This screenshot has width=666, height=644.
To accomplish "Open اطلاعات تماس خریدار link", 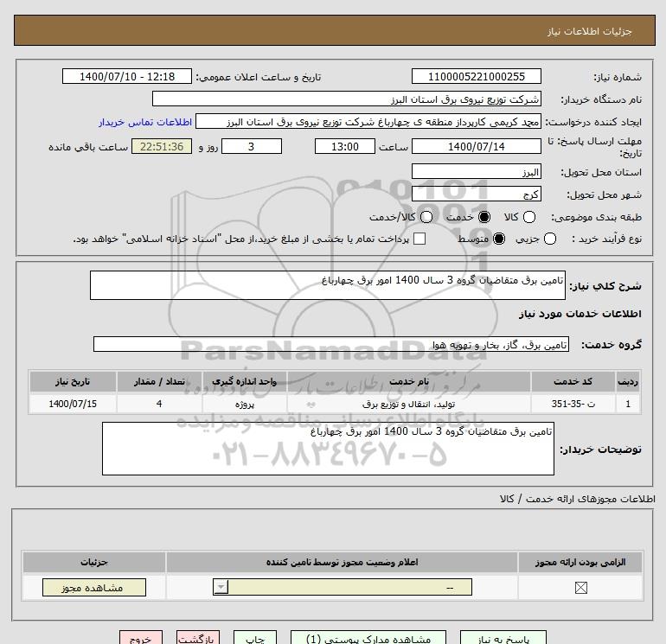I will click(x=145, y=122).
